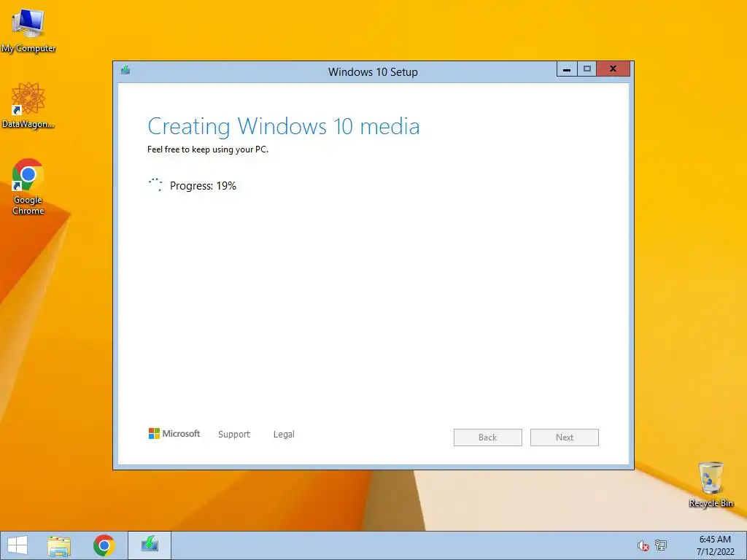Open the network tray icon
Image resolution: width=747 pixels, height=560 pixels.
coord(661,545)
